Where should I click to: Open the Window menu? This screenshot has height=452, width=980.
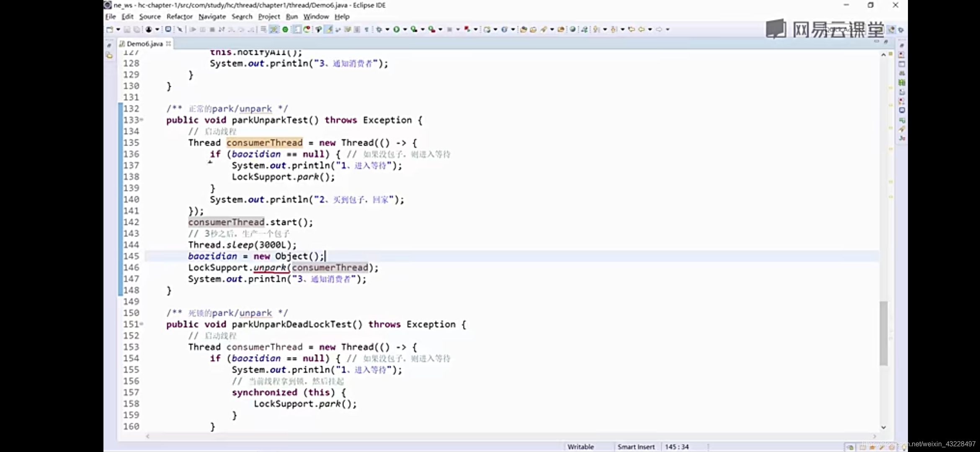pyautogui.click(x=316, y=17)
